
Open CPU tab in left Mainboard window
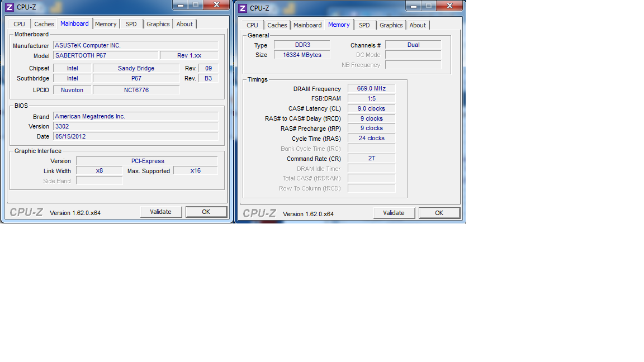(20, 24)
